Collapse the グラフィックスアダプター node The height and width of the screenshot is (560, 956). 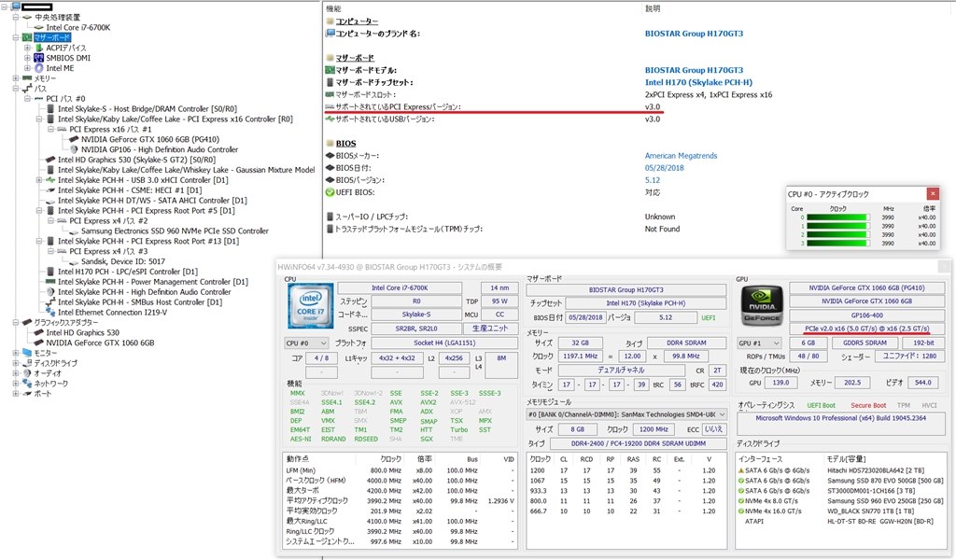(x=15, y=322)
